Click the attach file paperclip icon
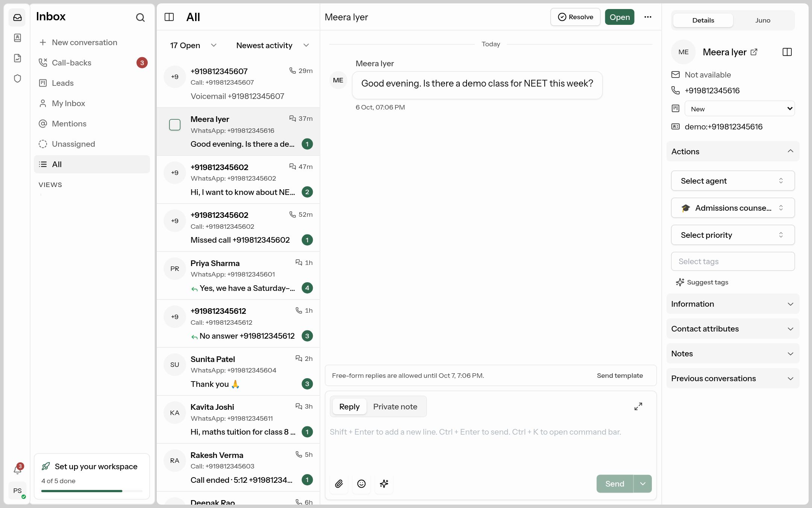Viewport: 812px width, 508px height. point(339,484)
